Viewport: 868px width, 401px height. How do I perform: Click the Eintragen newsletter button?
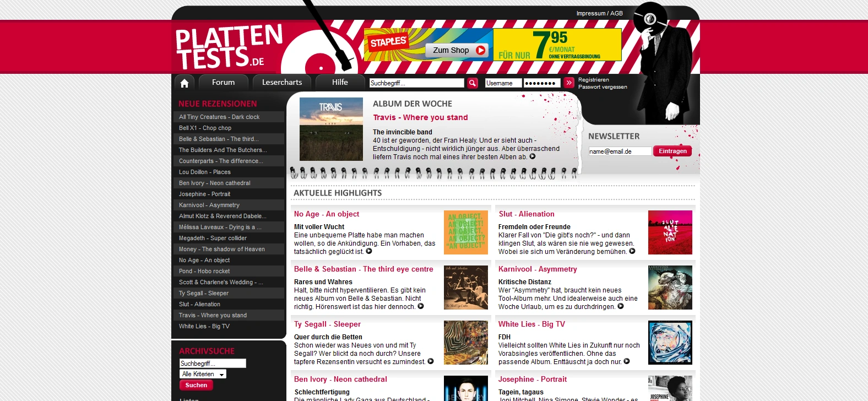tap(672, 151)
